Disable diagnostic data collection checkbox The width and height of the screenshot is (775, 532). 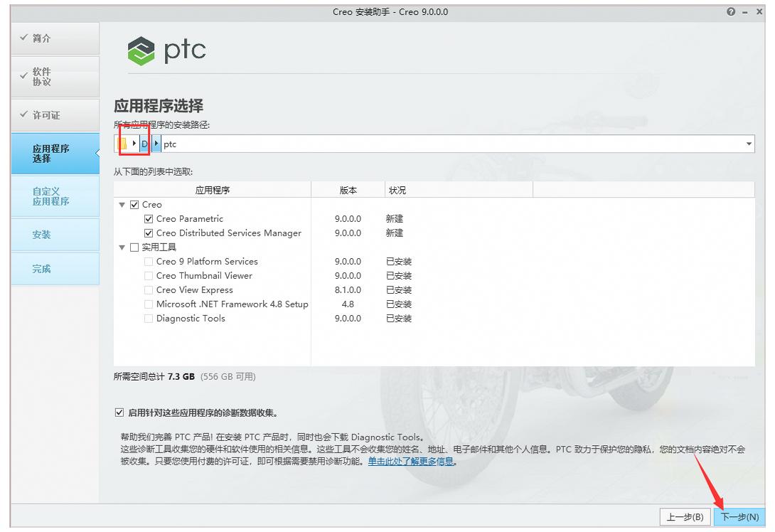(119, 413)
